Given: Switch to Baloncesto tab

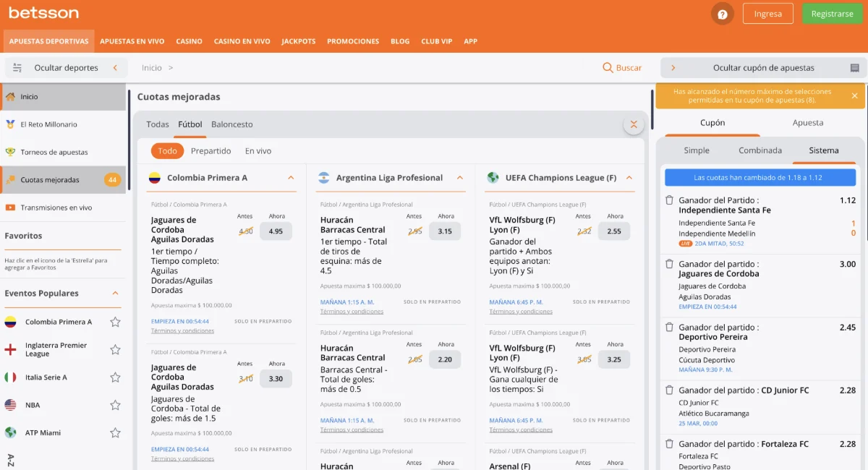Looking at the screenshot, I should coord(232,124).
